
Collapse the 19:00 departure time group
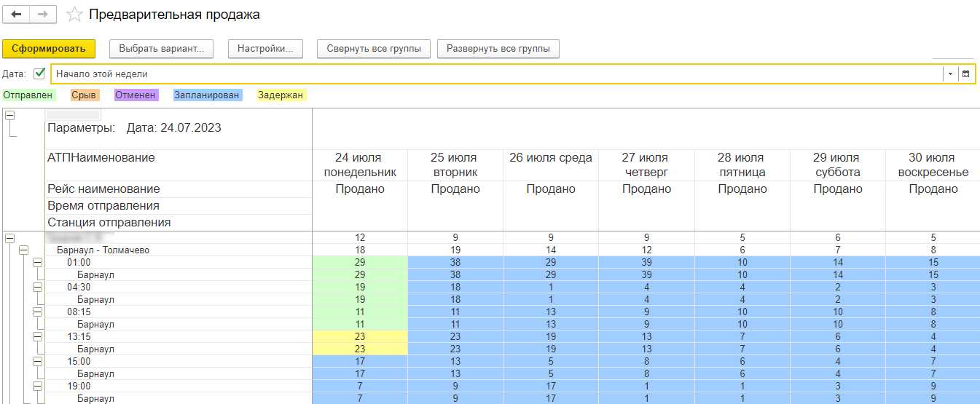pos(37,386)
